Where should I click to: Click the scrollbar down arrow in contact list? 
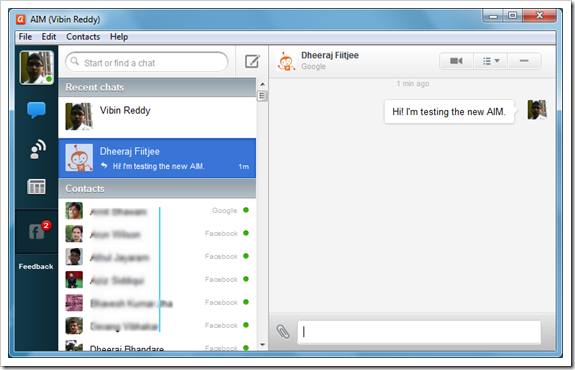pyautogui.click(x=262, y=345)
